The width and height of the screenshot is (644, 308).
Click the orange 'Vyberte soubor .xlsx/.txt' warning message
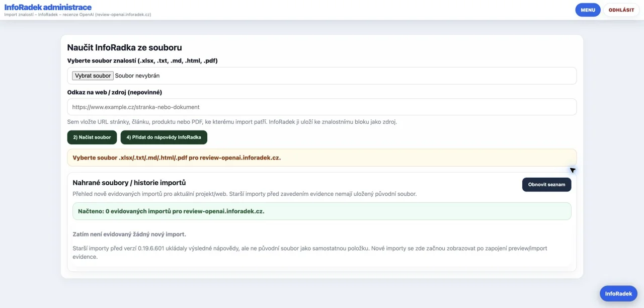pyautogui.click(x=322, y=158)
